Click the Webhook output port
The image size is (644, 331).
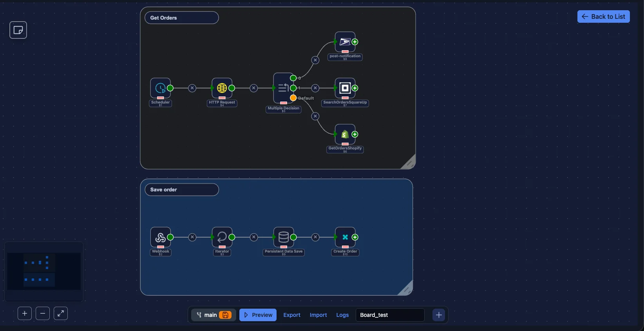(x=170, y=237)
